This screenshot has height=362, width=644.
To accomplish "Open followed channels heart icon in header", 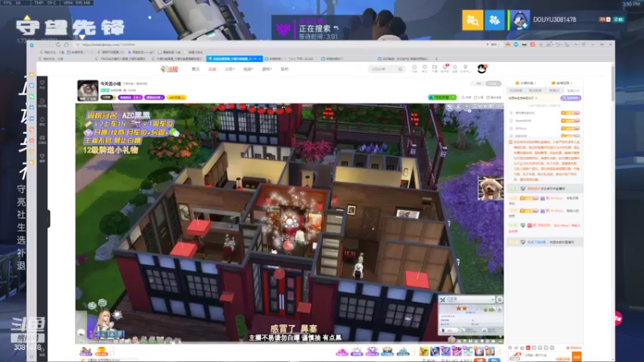I will point(425,68).
